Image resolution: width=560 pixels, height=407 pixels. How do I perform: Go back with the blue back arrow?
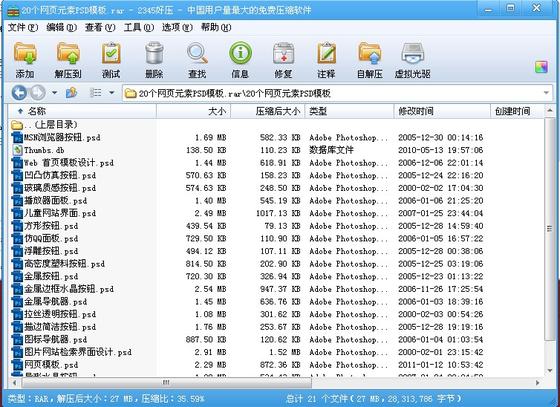[x=19, y=93]
